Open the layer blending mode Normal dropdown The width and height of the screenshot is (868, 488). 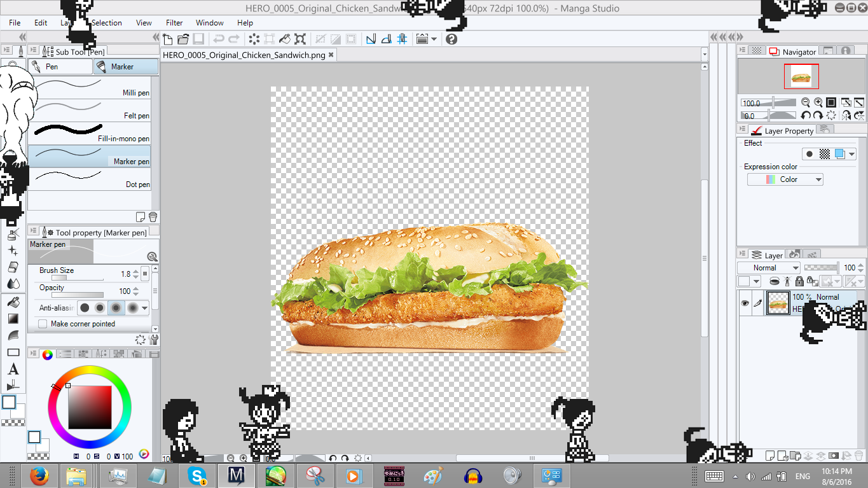click(769, 268)
